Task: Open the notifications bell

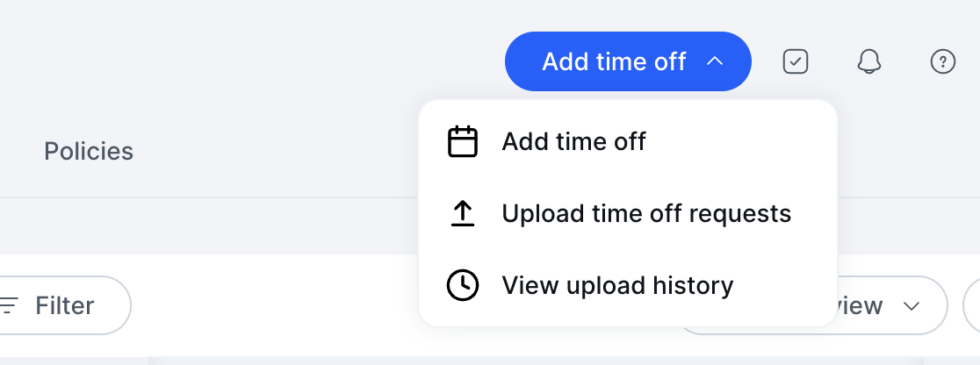Action: pyautogui.click(x=868, y=61)
